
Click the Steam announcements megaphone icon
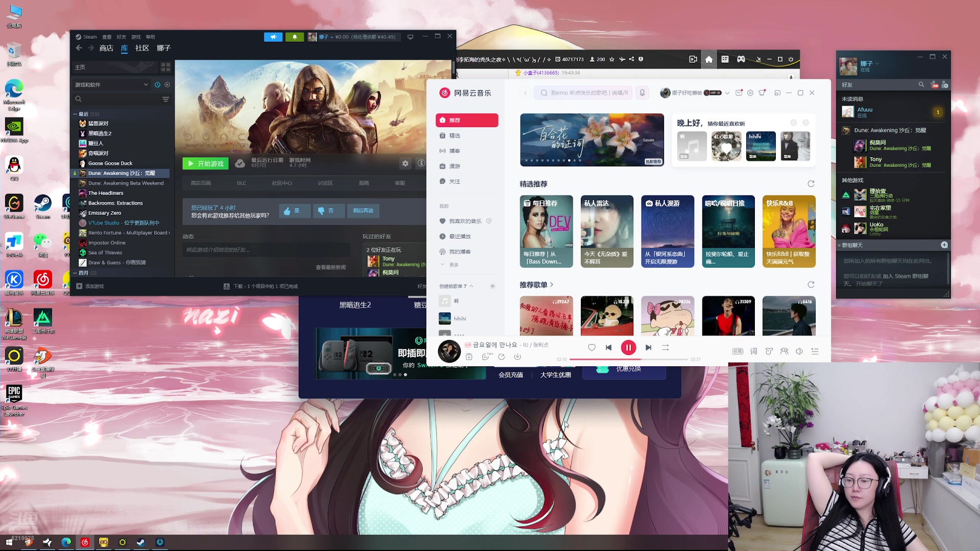coord(273,37)
